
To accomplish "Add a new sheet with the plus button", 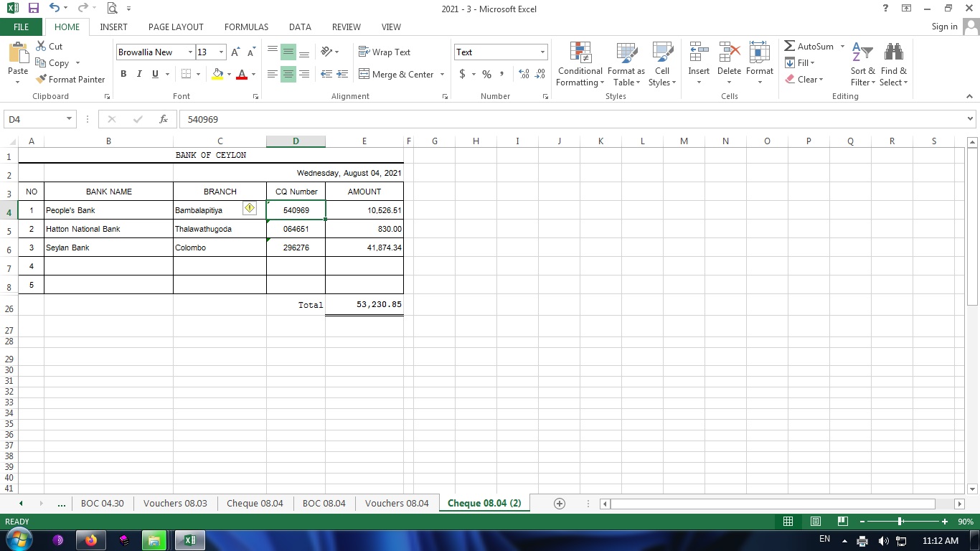I will pyautogui.click(x=560, y=503).
